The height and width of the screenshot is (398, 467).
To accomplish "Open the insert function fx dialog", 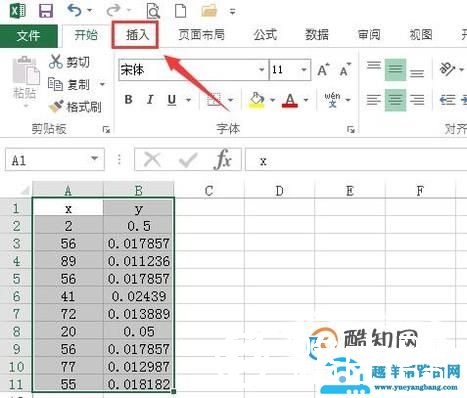I will click(x=223, y=160).
